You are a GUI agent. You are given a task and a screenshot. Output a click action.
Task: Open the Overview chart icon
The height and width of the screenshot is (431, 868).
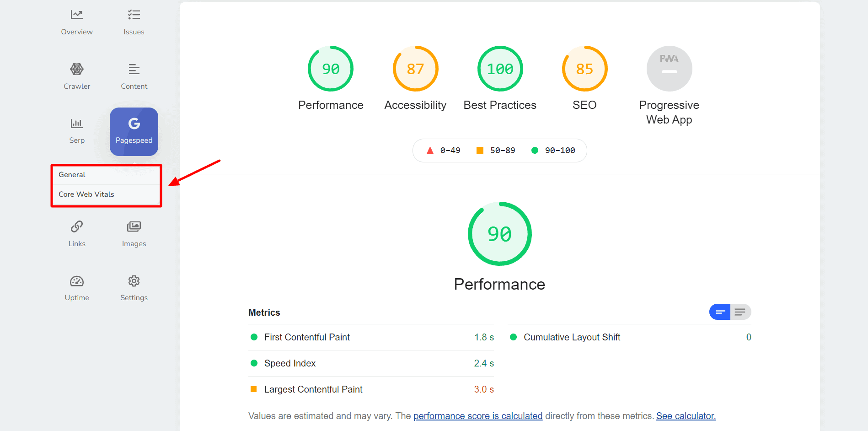pyautogui.click(x=77, y=15)
